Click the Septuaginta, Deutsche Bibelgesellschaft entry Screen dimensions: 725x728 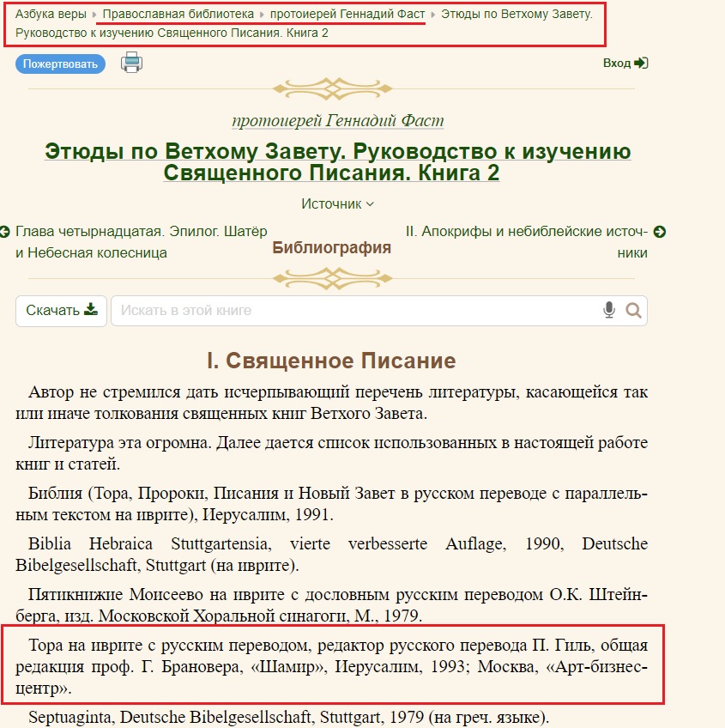tap(288, 717)
